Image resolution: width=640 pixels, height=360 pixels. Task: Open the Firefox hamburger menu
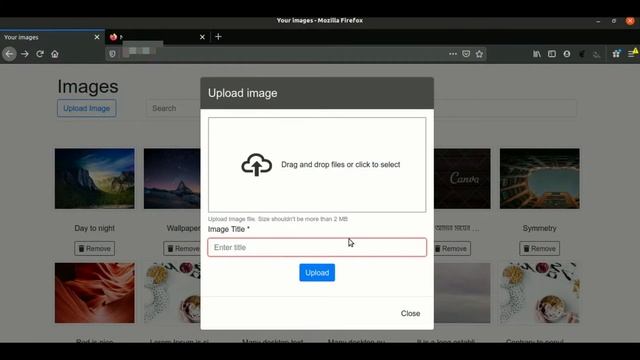pos(631,54)
